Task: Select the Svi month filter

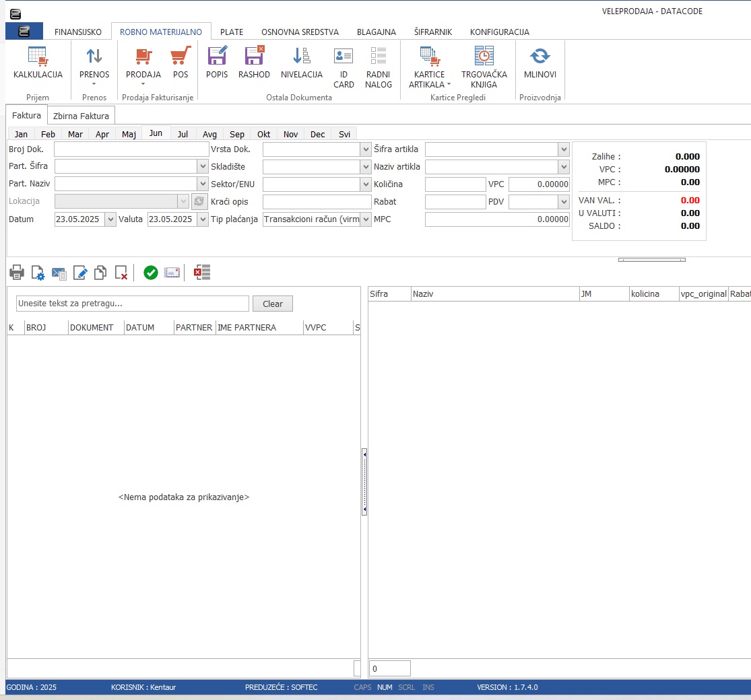Action: [x=344, y=133]
